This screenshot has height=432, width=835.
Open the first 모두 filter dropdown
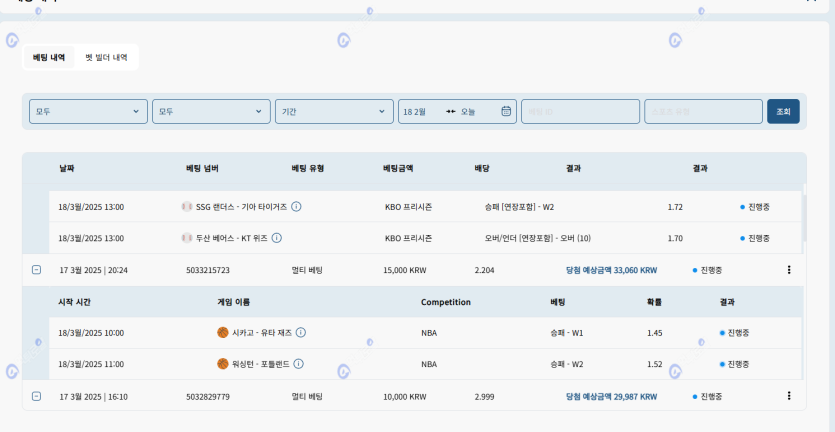click(x=88, y=112)
